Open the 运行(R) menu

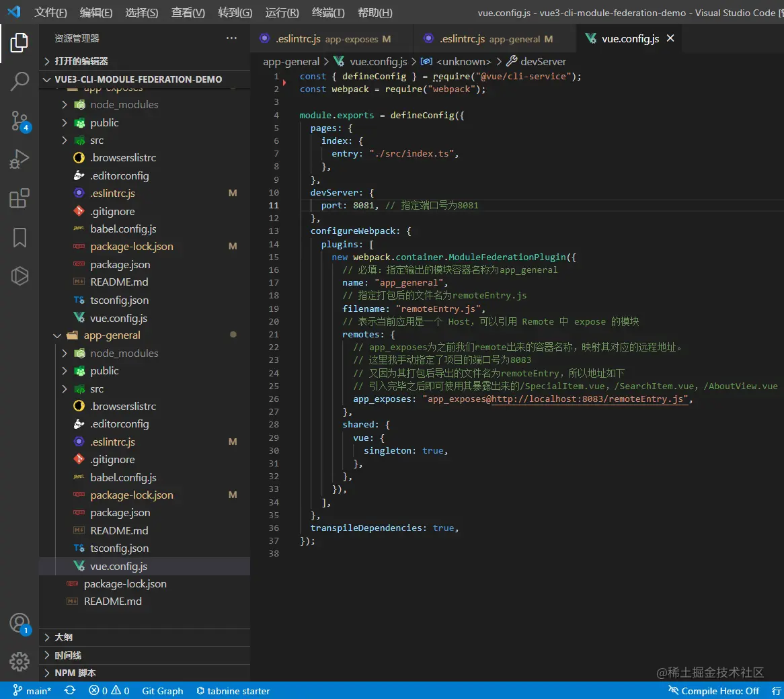coord(282,13)
